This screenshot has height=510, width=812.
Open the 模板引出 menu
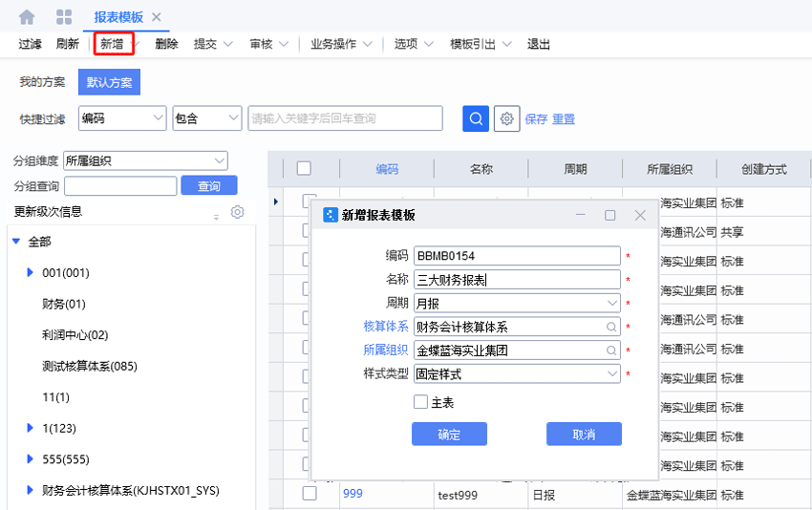(x=481, y=44)
